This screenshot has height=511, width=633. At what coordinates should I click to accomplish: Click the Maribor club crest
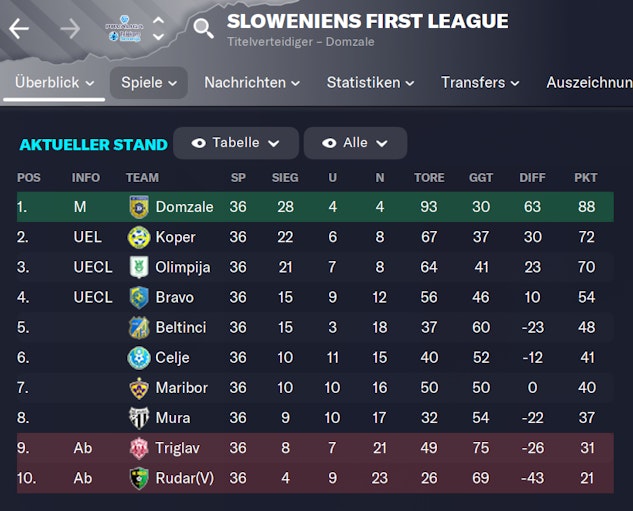[x=139, y=387]
